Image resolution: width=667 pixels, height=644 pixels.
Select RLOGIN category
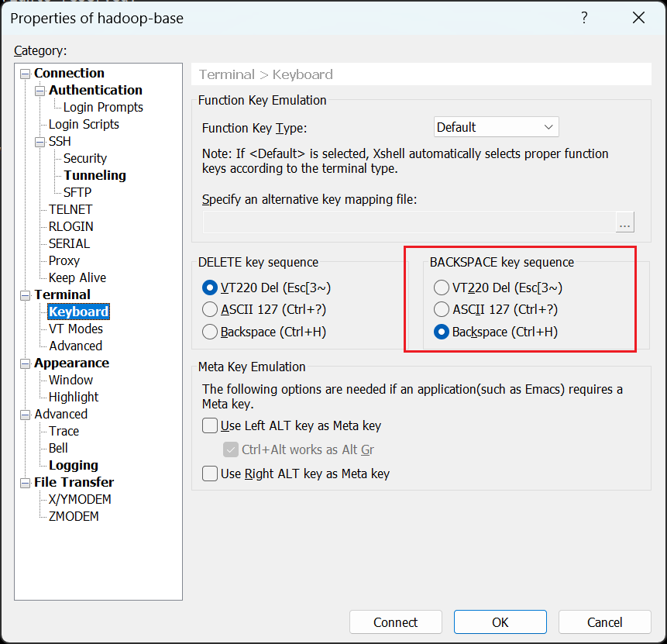point(71,226)
